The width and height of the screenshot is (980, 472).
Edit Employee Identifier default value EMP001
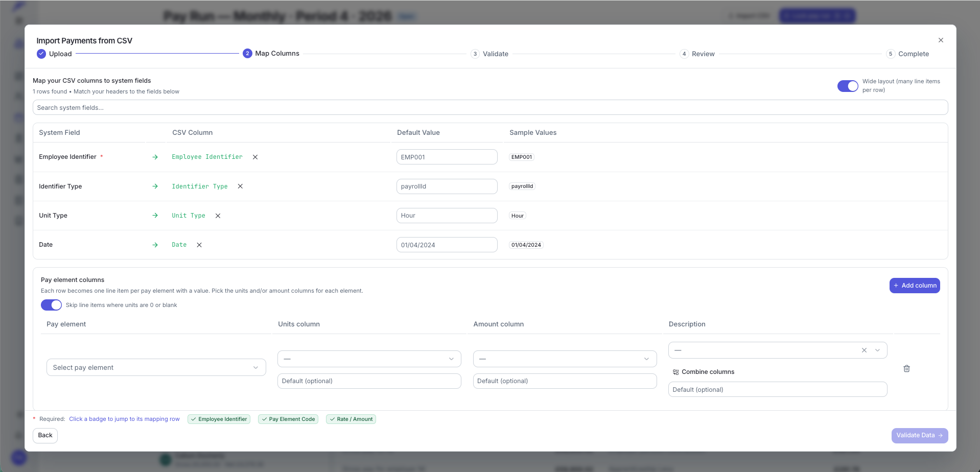(x=447, y=157)
